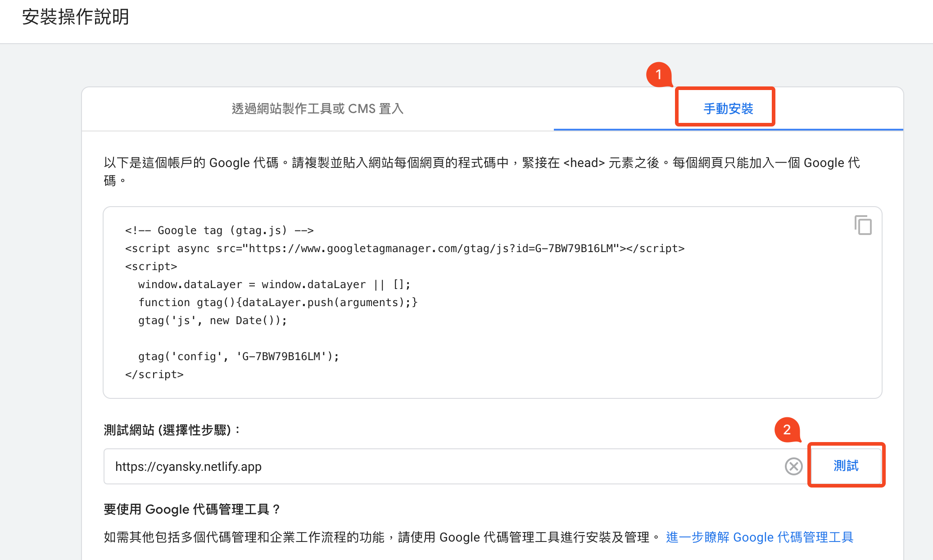The image size is (933, 560).
Task: Copy the Google tag code snippet
Action: (863, 225)
